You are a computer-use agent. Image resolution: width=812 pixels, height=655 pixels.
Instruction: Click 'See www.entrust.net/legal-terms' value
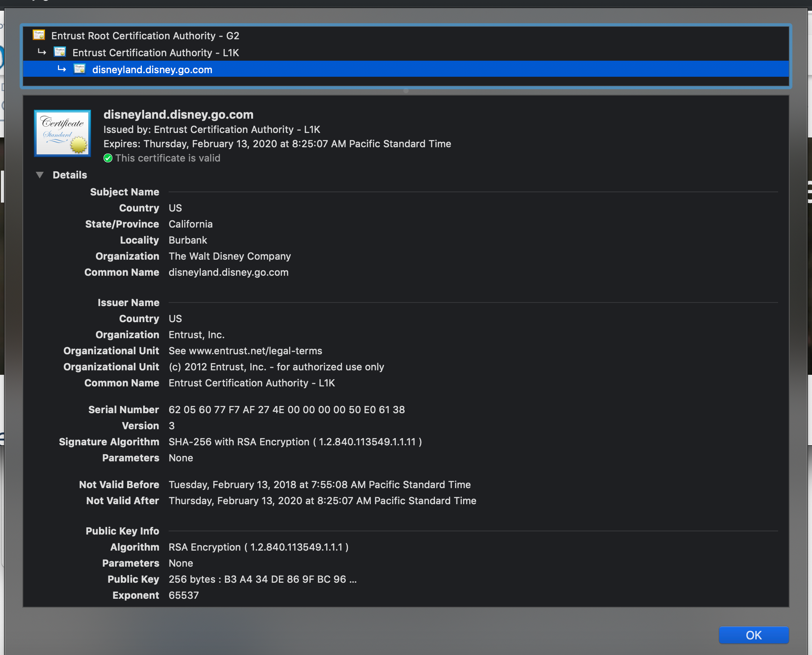[245, 351]
